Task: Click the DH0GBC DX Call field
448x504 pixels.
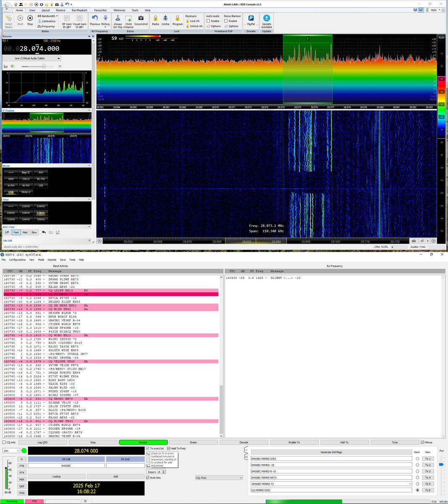Action: [66, 465]
